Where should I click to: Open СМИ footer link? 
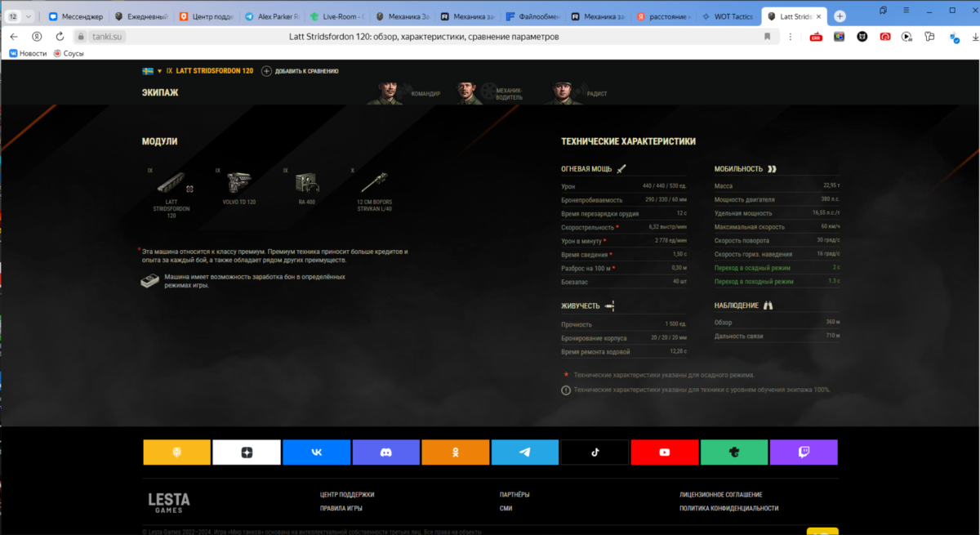tap(506, 508)
